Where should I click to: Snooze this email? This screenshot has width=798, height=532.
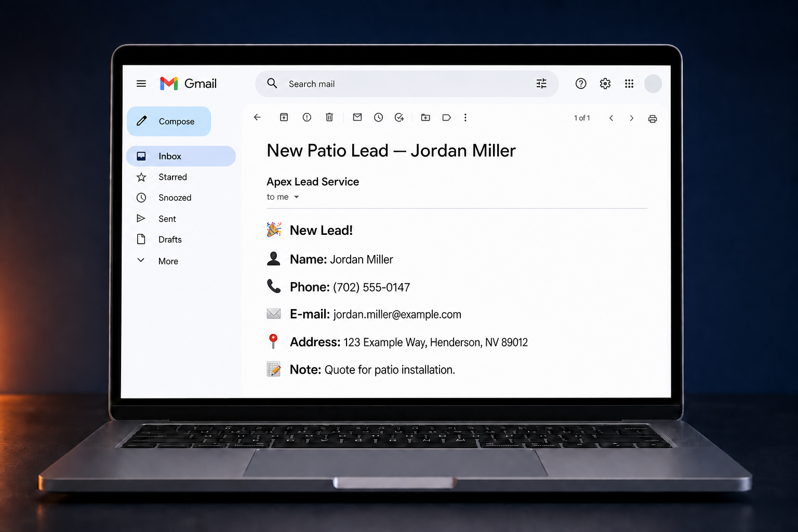click(x=379, y=117)
